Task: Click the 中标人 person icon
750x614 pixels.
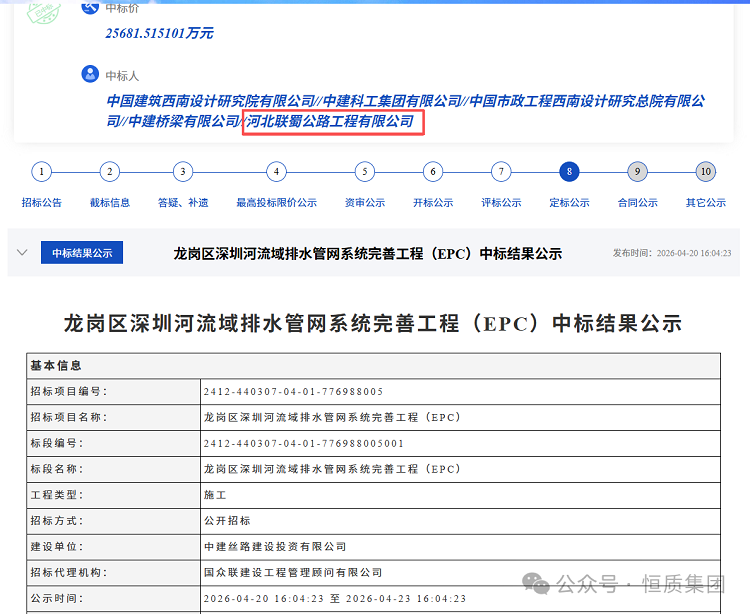Action: coord(90,74)
